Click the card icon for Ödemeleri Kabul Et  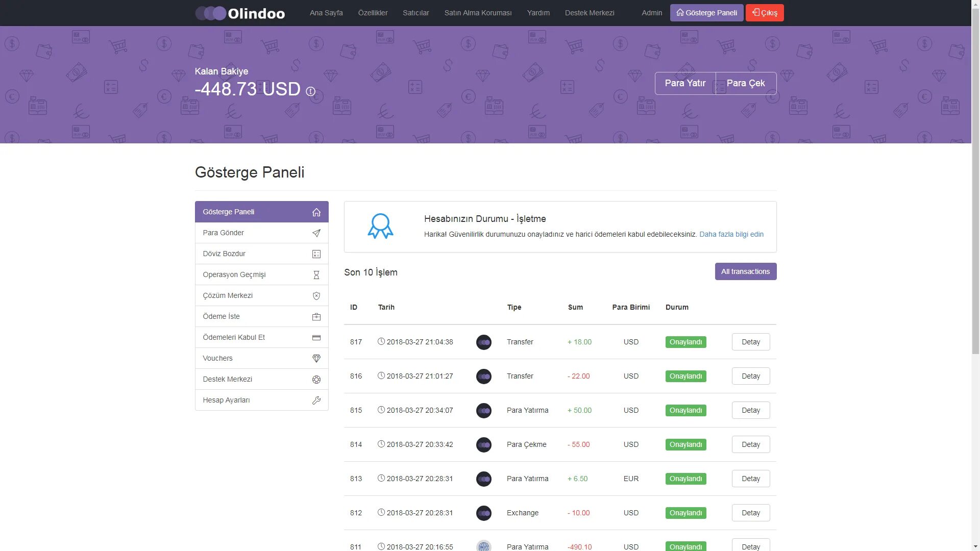click(x=316, y=338)
